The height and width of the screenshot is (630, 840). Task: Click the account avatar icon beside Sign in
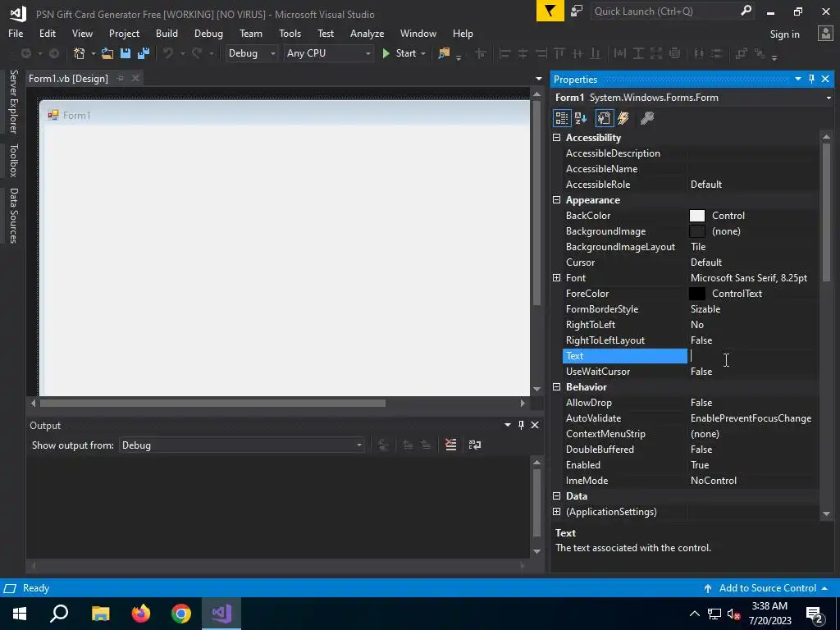[x=825, y=34]
